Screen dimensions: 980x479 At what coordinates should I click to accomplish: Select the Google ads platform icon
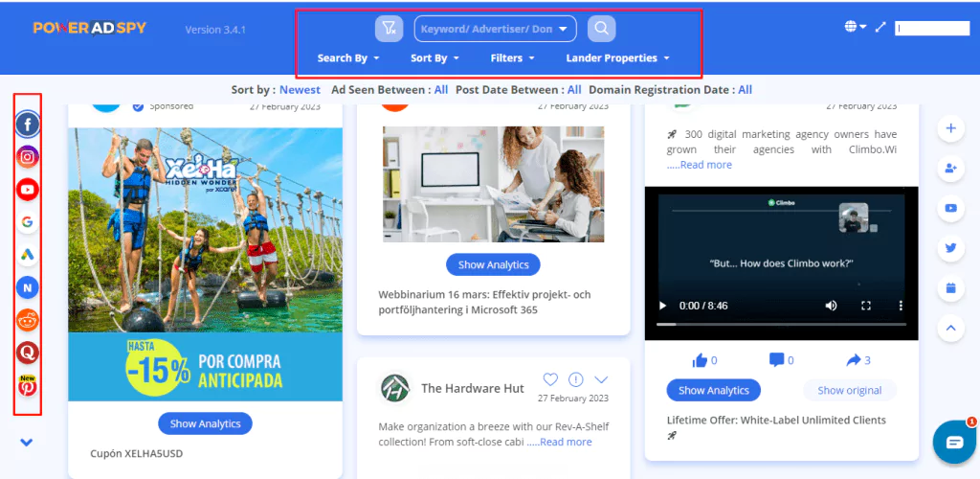click(x=28, y=222)
